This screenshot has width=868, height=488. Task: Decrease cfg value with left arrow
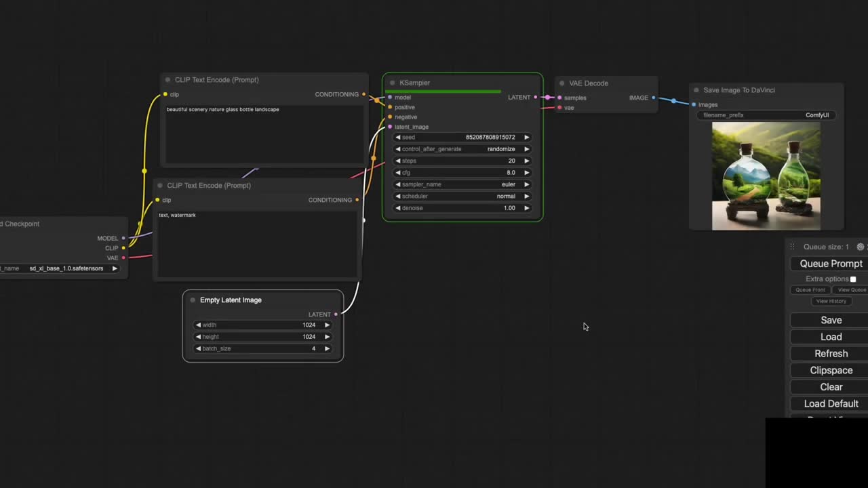coord(398,173)
